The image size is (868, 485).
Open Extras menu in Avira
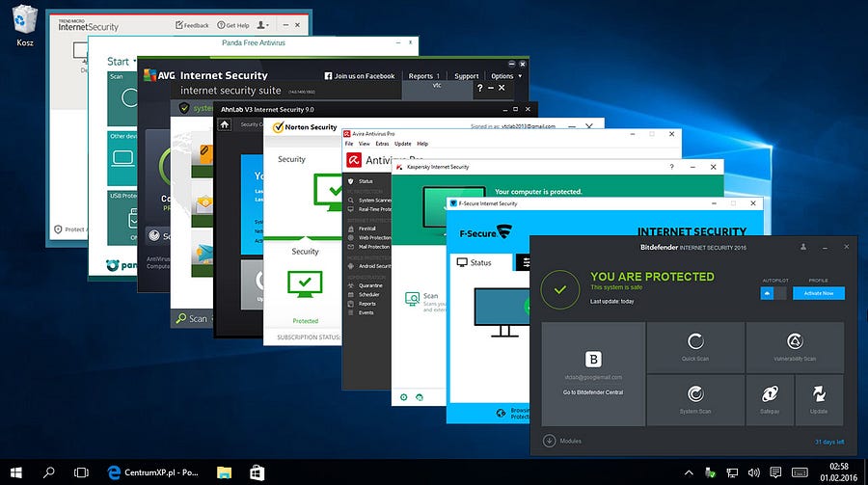click(383, 144)
